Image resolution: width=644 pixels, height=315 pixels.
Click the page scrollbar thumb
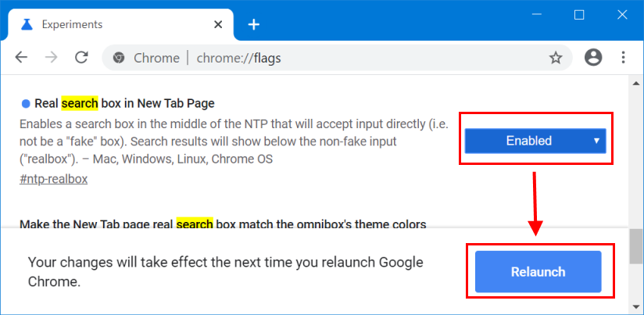635,246
